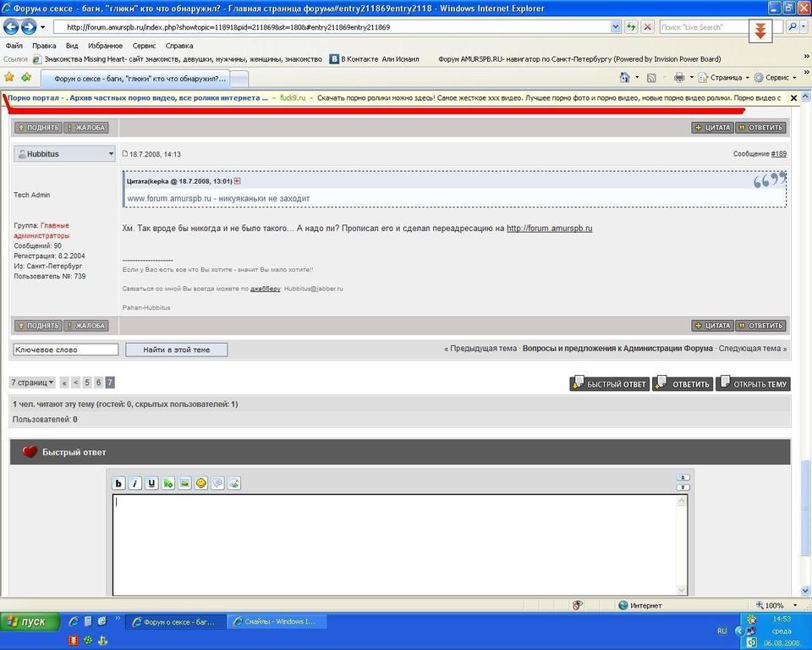Open the 'Сервис' menu in menu bar
This screenshot has width=812, height=650.
144,46
